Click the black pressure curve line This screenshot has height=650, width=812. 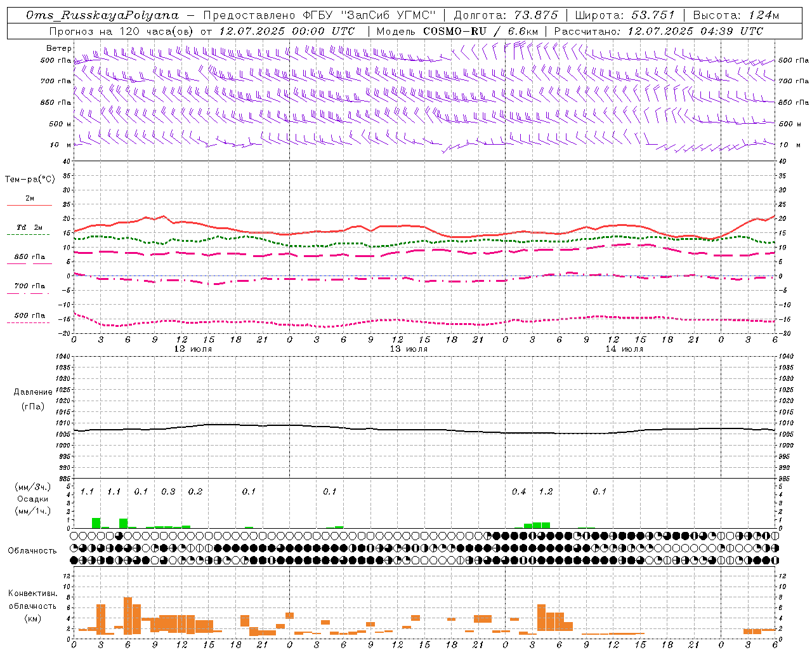coord(424,429)
